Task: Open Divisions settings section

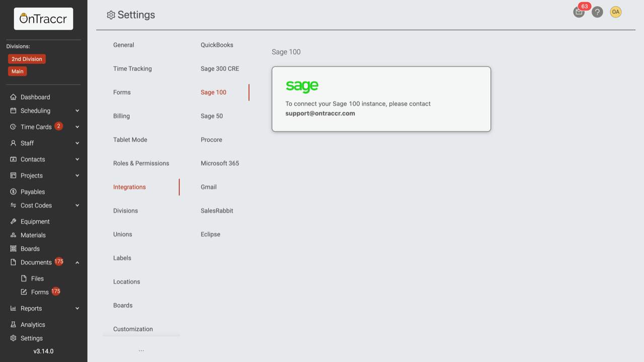Action: [125, 210]
